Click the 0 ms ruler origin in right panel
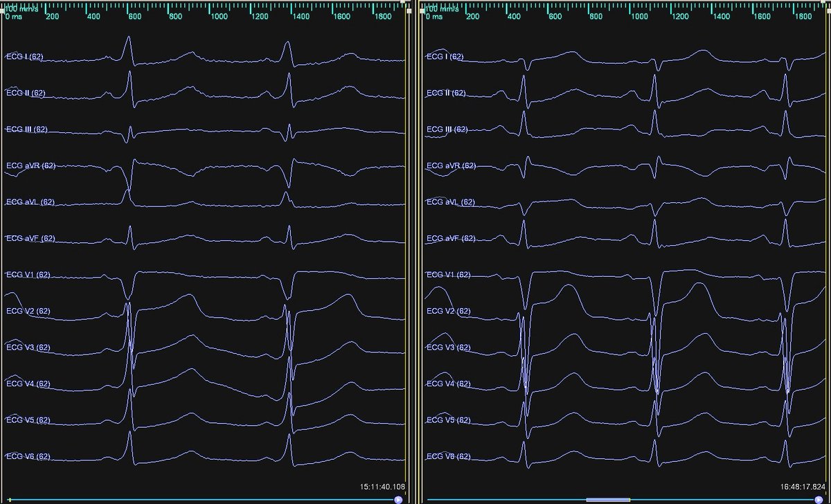 (434, 15)
